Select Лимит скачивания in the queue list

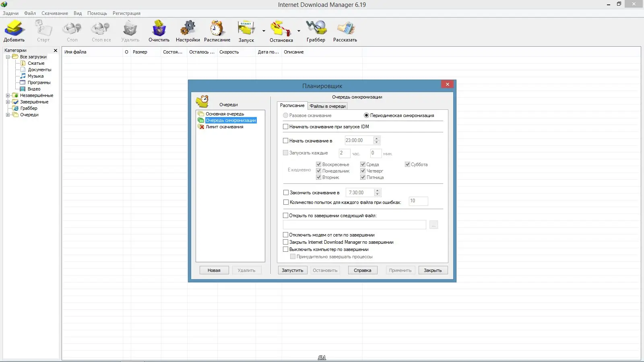[x=224, y=127]
